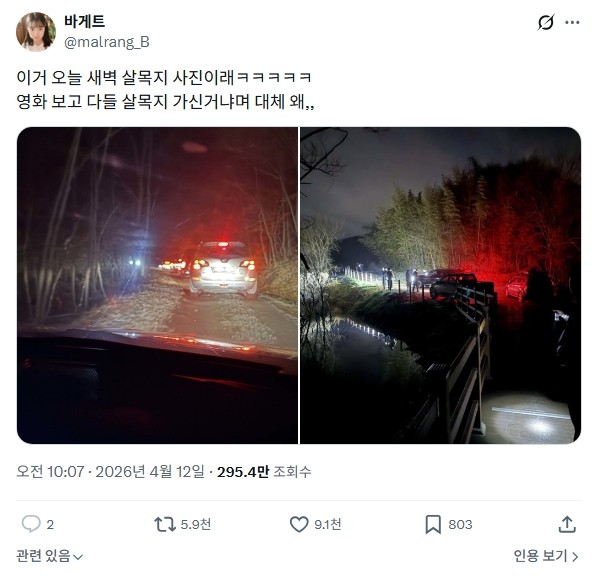Open 바게트 profile avatar picture
The width and height of the screenshot is (598, 576).
[36, 32]
